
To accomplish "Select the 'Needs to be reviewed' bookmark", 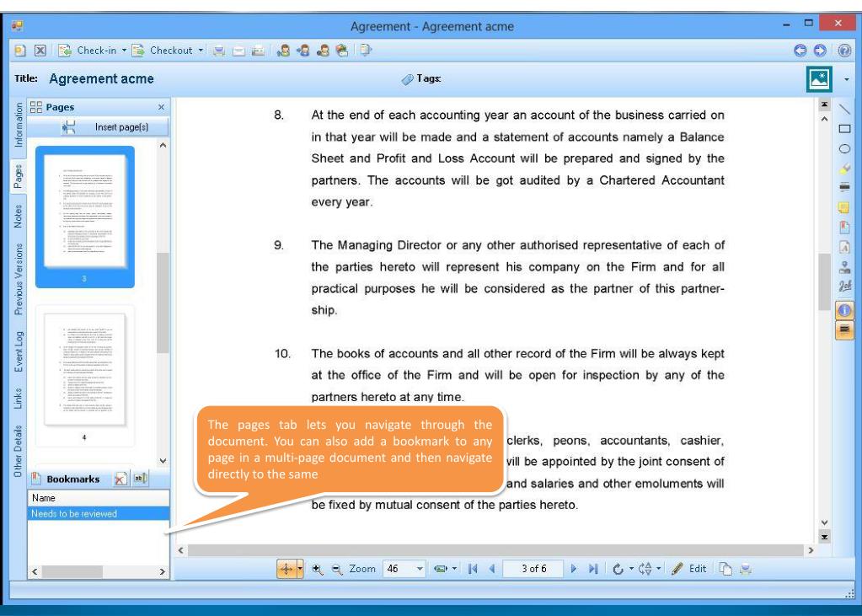I will tap(99, 514).
